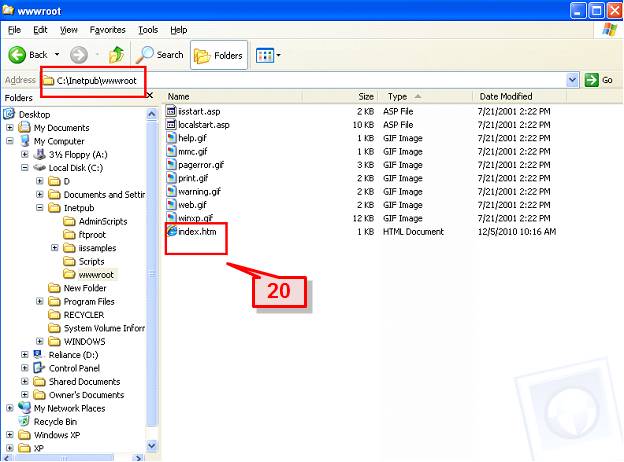Toggle the Folders pane button
The height and width of the screenshot is (462, 624).
tap(218, 55)
